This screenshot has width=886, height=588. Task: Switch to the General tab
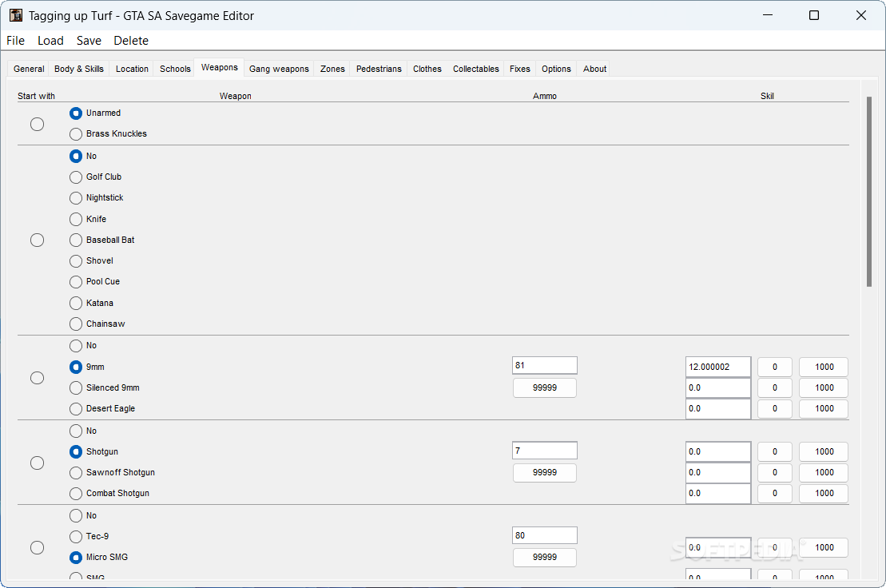point(29,69)
